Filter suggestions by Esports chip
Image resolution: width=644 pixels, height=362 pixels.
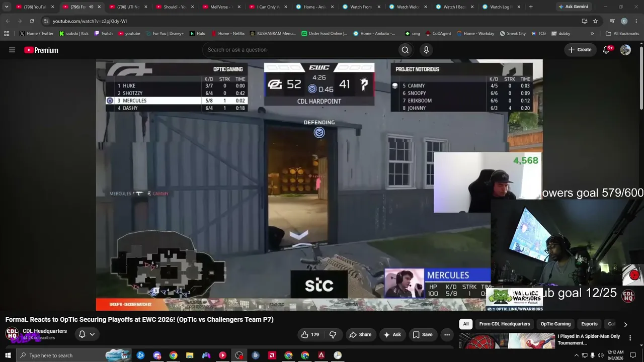coord(589,324)
